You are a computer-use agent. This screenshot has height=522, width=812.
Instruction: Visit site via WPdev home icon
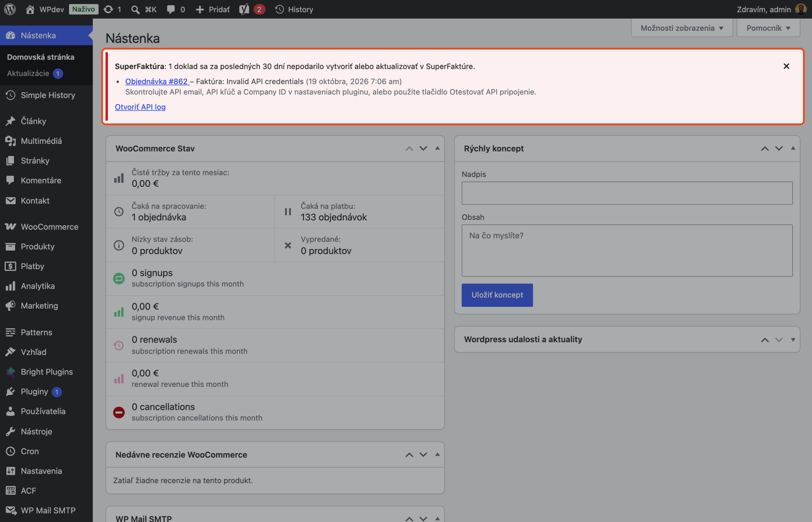click(x=30, y=9)
